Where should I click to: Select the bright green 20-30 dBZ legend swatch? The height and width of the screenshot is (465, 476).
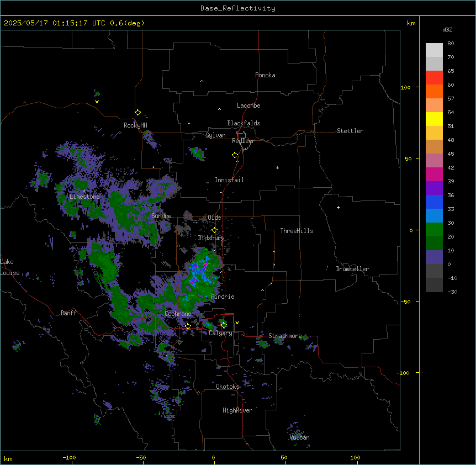(x=434, y=230)
